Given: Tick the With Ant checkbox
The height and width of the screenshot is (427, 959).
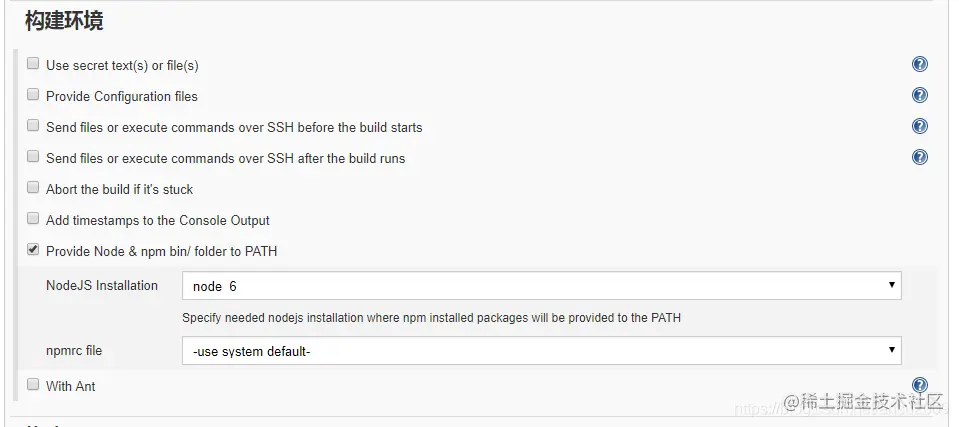Looking at the screenshot, I should pos(33,384).
